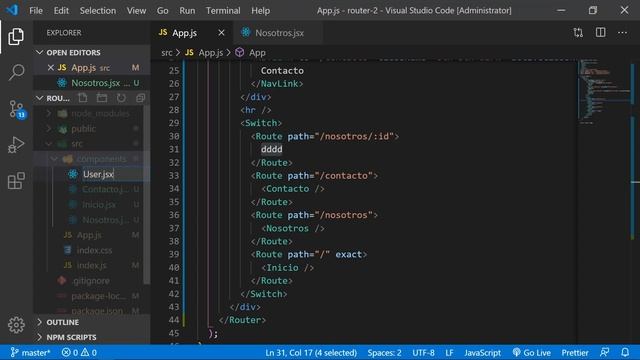This screenshot has height=360, width=640.
Task: Open the Run and Debug view
Action: pos(16,144)
